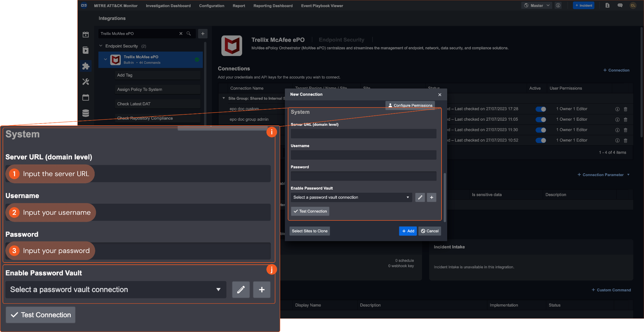Toggle Active switch for epo doc group admin
The height and width of the screenshot is (332, 644).
(541, 119)
